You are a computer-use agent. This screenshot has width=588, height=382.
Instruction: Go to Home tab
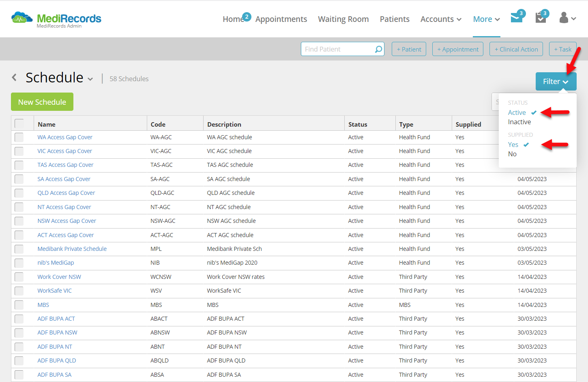click(233, 19)
